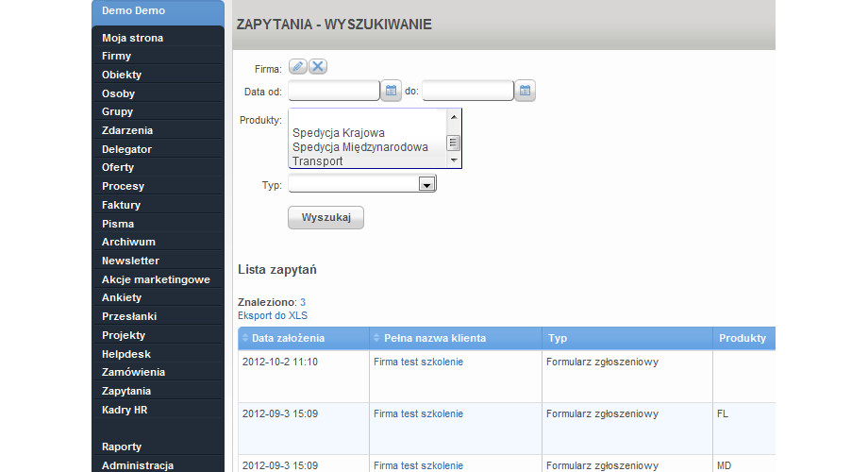
Task: Sort by Data założenia column arrows
Action: (x=245, y=337)
